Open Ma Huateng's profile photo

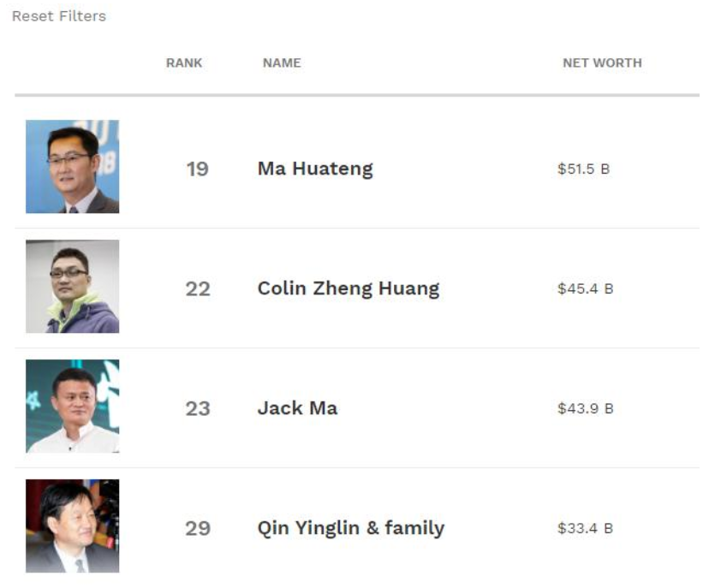(73, 166)
